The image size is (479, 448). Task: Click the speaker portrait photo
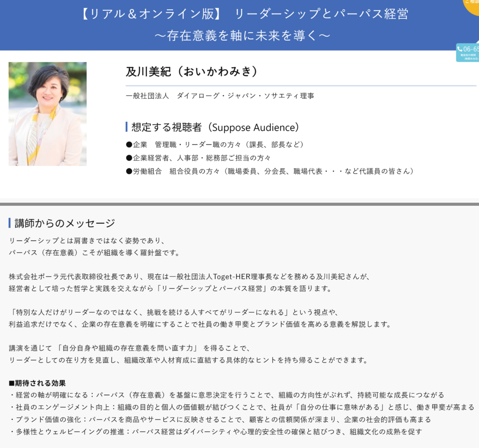tap(47, 114)
